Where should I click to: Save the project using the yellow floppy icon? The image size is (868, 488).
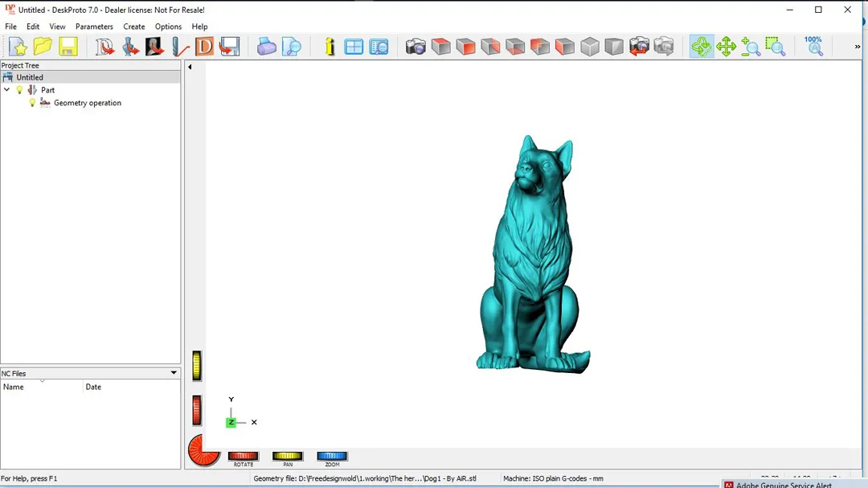tap(68, 47)
